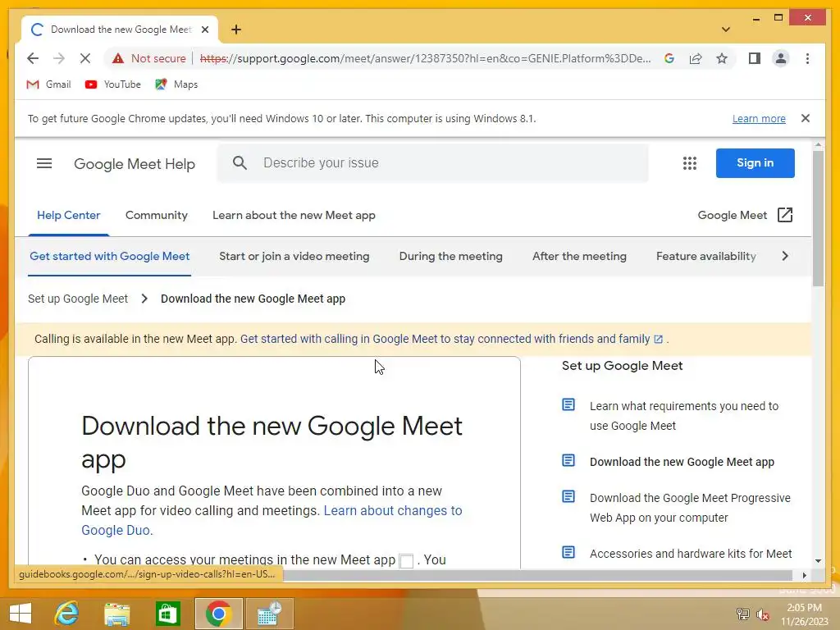Click the muted volume tray icon
Image resolution: width=840 pixels, height=630 pixels.
763,614
